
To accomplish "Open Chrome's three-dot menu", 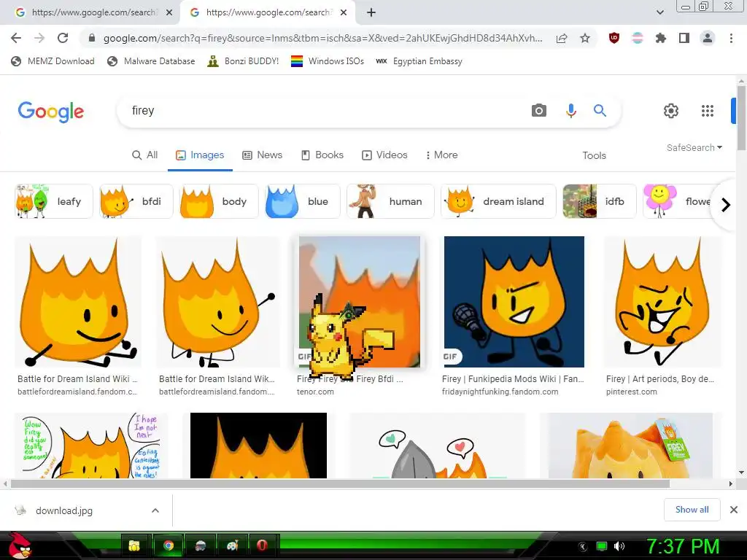I will click(x=731, y=38).
